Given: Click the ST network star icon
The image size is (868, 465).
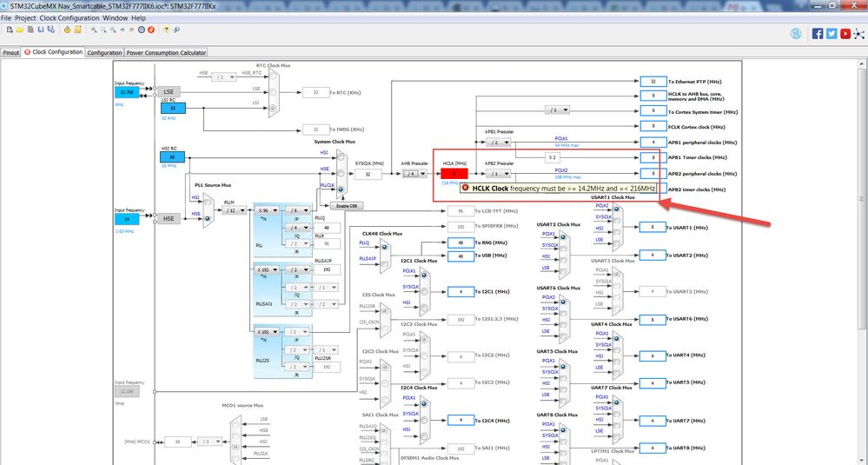Looking at the screenshot, I should pyautogui.click(x=858, y=34).
